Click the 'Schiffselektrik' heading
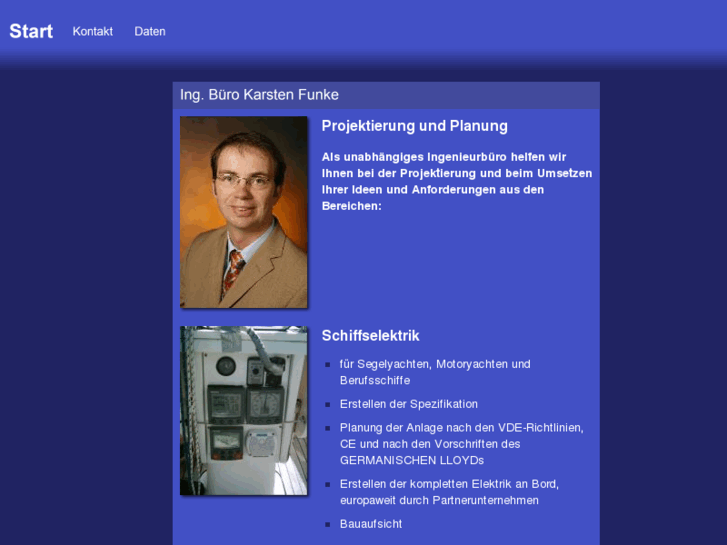Screen dimensions: 727x545 [370, 335]
